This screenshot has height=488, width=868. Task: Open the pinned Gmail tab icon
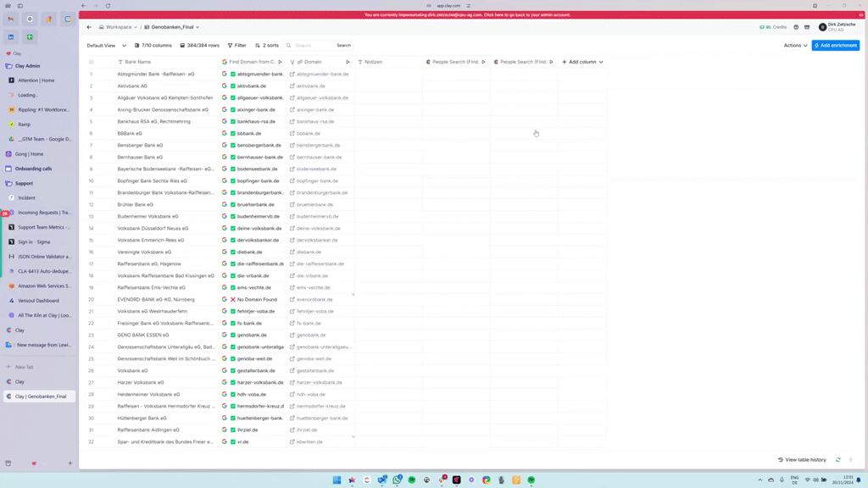click(11, 19)
